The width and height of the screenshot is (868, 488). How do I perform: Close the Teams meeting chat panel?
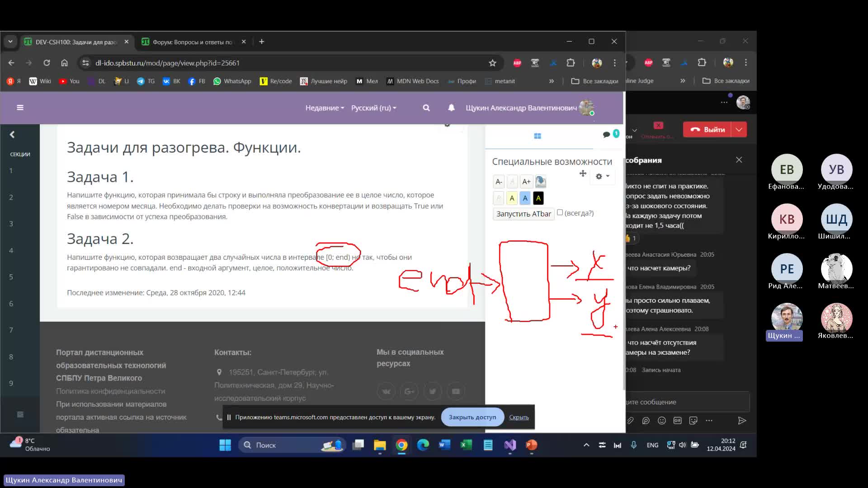point(739,160)
